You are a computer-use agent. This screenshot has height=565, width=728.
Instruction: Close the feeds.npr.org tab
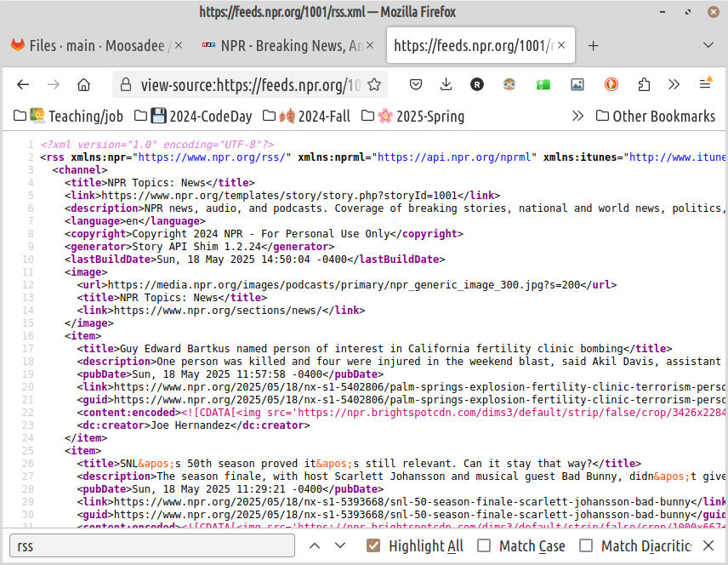[x=561, y=45]
